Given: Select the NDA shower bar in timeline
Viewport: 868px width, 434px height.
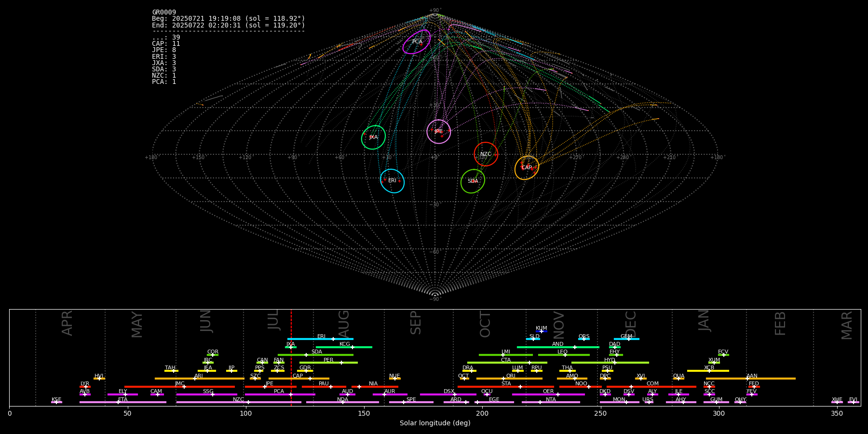Looking at the screenshot, I should pyautogui.click(x=342, y=402).
